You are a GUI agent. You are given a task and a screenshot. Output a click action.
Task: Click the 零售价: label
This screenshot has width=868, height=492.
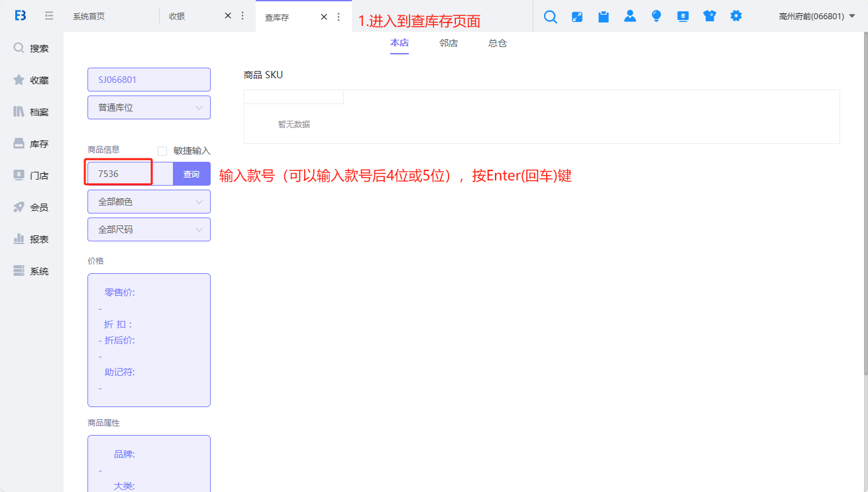tap(120, 292)
